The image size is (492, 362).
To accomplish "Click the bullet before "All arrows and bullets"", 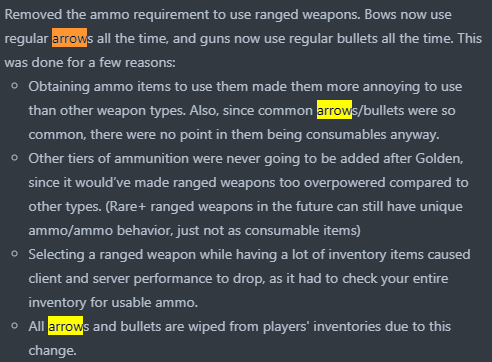I will click(15, 326).
